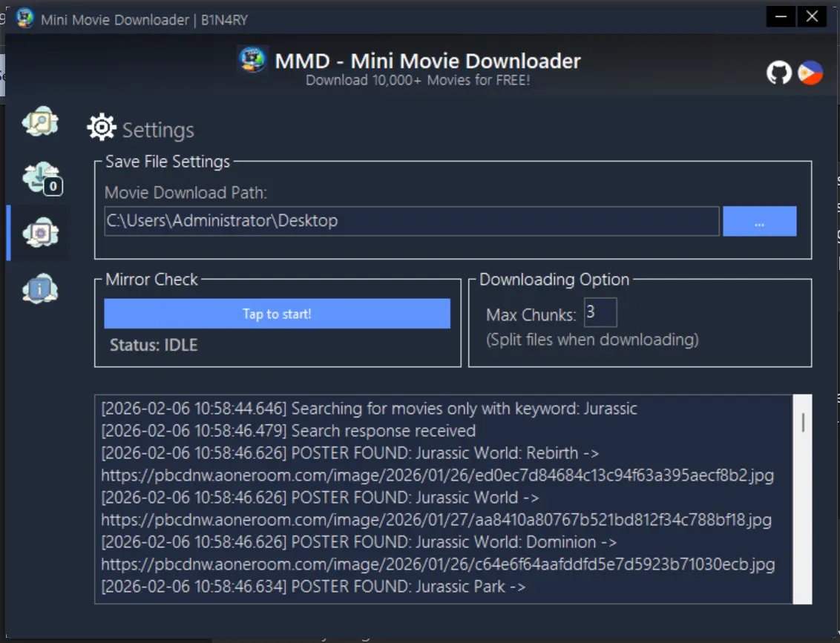
Task: Close the Mini Movie Downloader window
Action: click(812, 16)
